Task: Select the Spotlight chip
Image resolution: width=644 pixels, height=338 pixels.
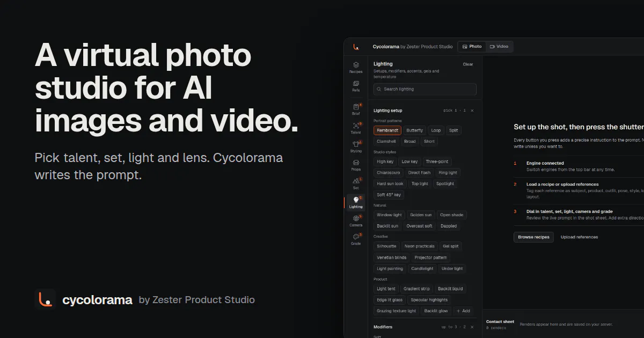Action: click(x=445, y=183)
